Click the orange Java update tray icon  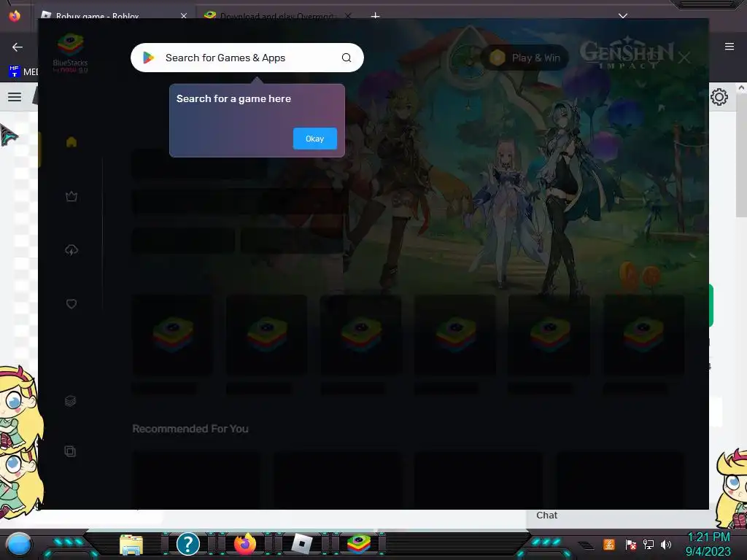[609, 544]
